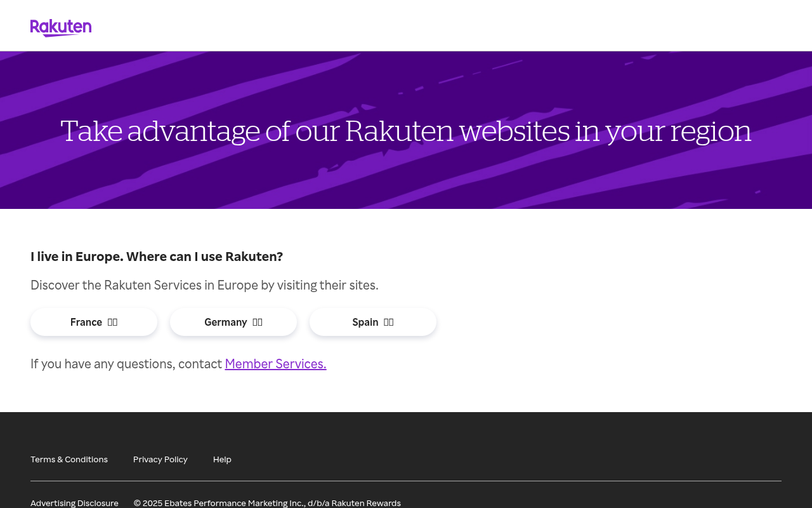The image size is (812, 508).
Task: Click 'Discover the Rakuten Services in Europe' text
Action: click(204, 285)
